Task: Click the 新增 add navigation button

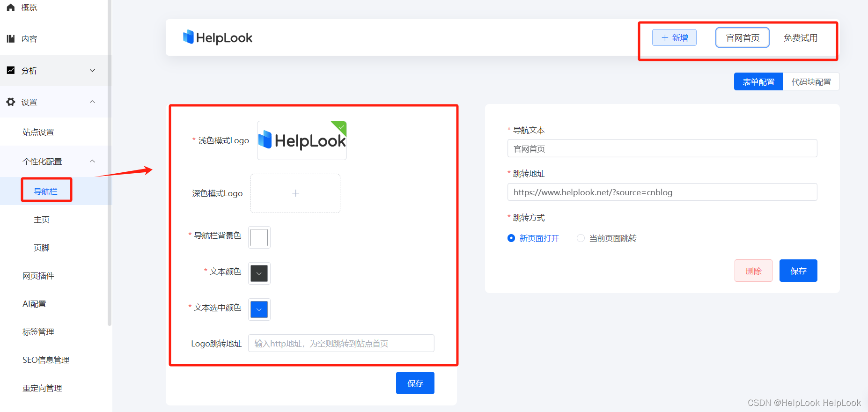Action: 674,37
